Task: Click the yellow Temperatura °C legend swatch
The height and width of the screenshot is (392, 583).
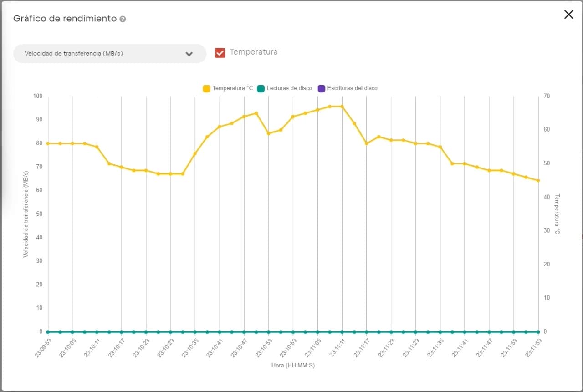Action: [207, 88]
